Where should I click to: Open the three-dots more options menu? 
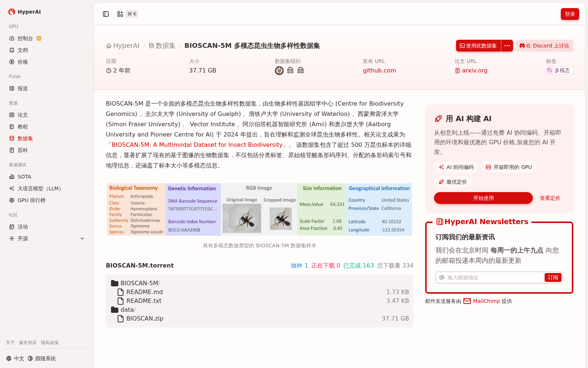pos(507,46)
